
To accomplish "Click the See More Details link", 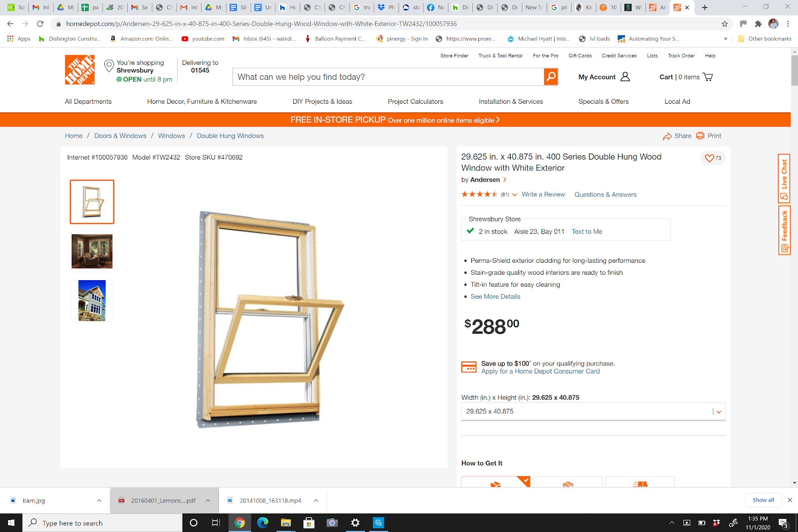I will pyautogui.click(x=495, y=296).
